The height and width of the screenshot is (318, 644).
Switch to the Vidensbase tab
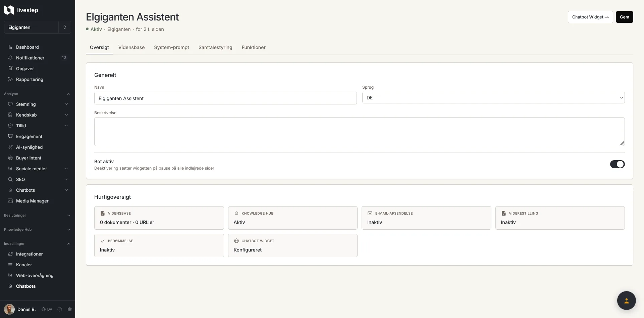[131, 47]
